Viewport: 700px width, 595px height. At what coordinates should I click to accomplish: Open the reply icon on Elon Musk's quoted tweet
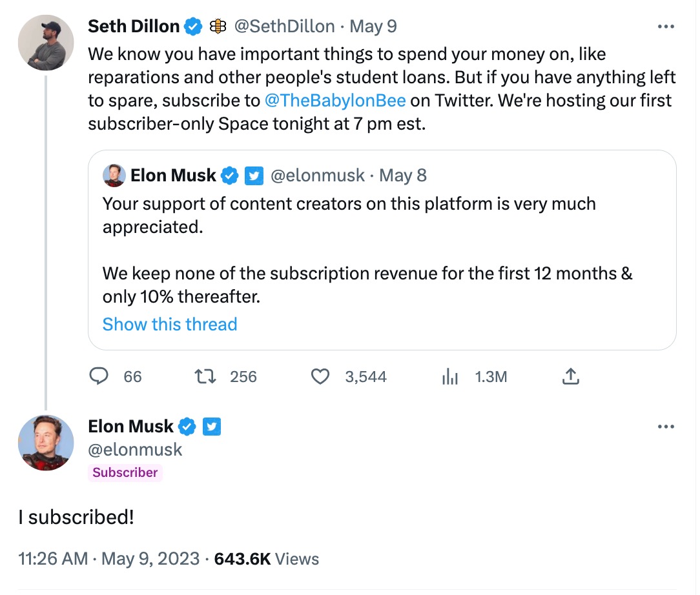100,376
